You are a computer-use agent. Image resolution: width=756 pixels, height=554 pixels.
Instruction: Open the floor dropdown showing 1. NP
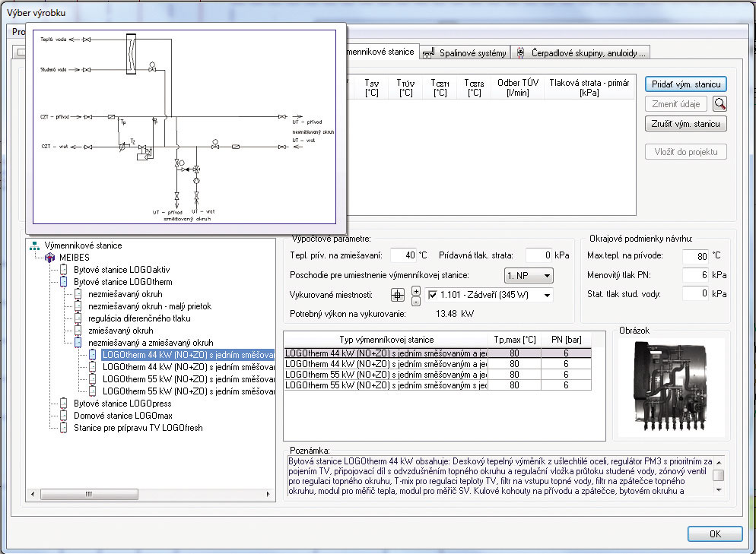[x=529, y=275]
